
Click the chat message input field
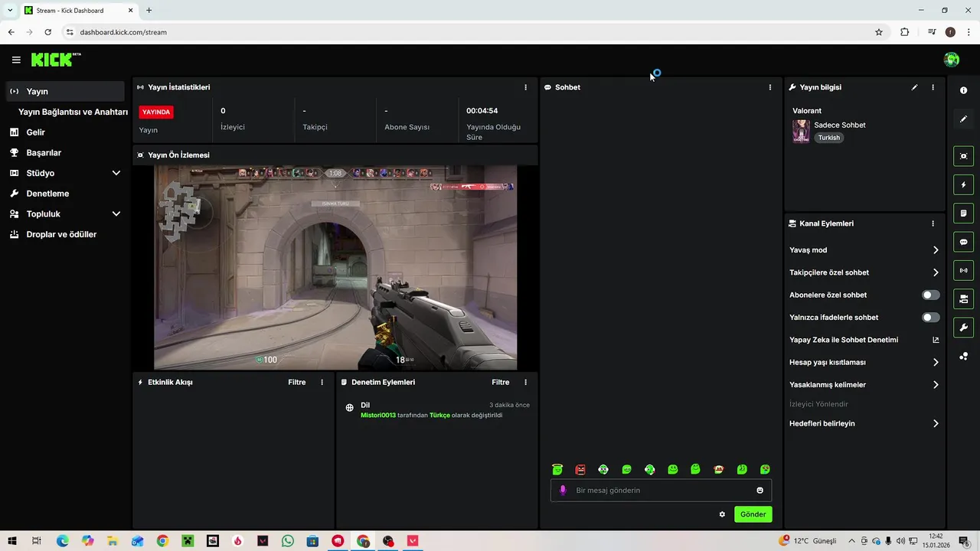(661, 491)
